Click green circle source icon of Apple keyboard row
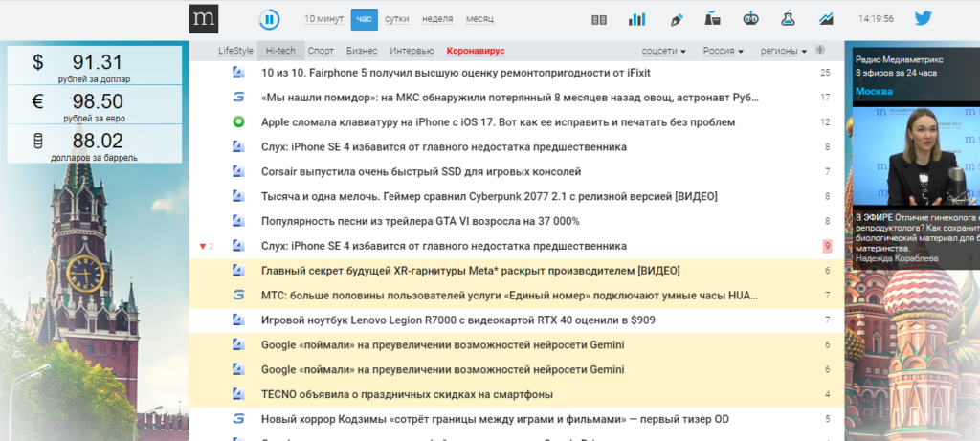Image resolution: width=980 pixels, height=441 pixels. point(238,122)
